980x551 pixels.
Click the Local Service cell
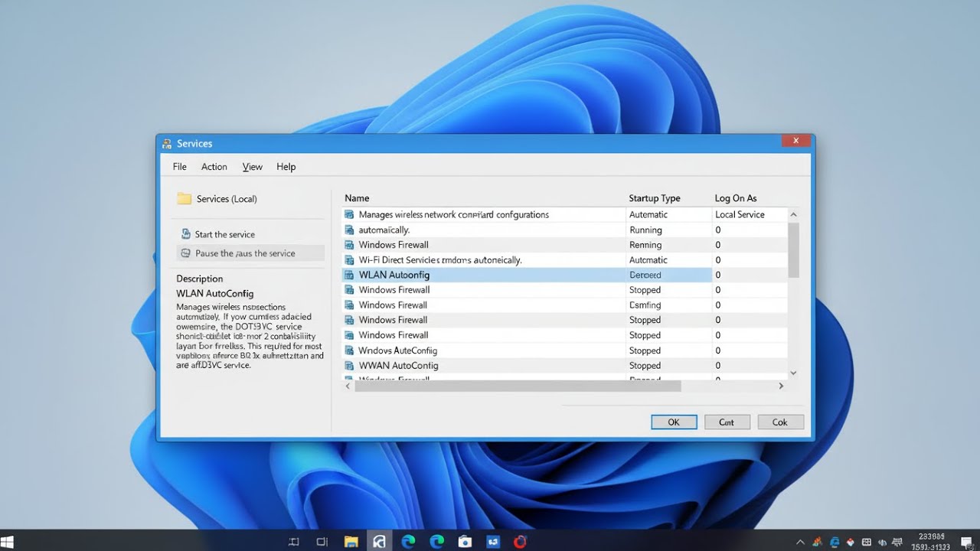coord(740,215)
